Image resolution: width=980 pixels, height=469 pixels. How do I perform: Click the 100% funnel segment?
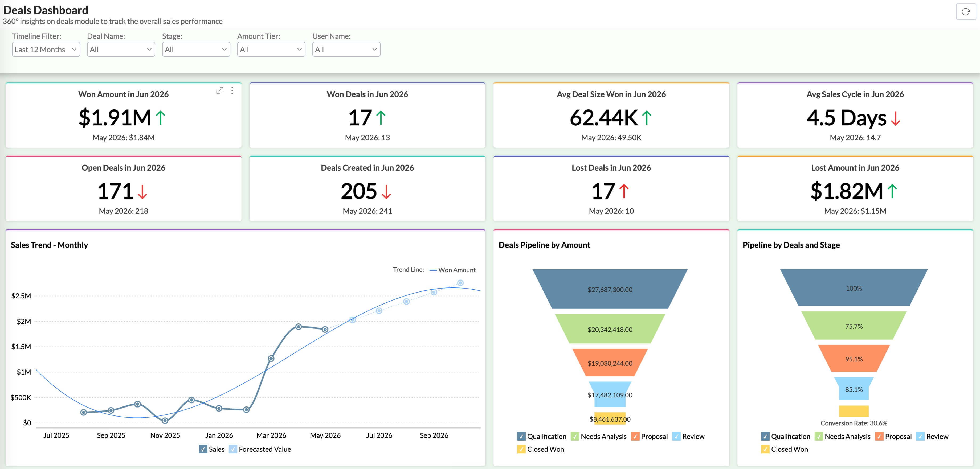(x=854, y=288)
